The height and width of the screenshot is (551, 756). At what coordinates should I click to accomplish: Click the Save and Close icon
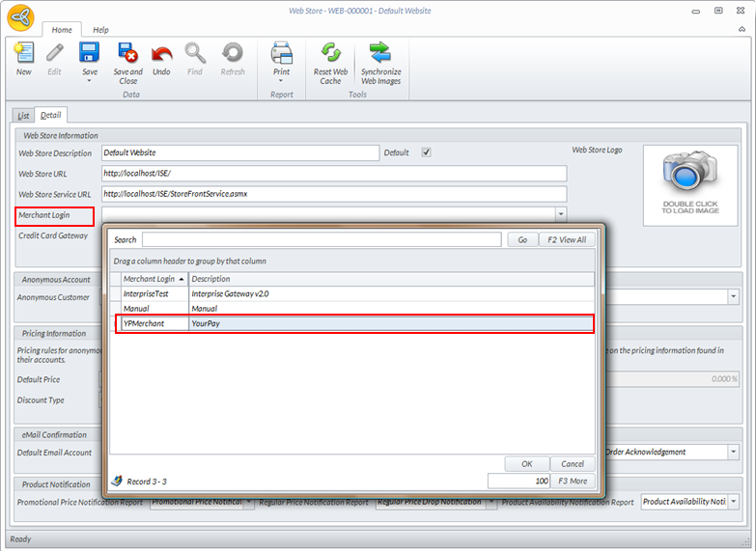click(127, 54)
